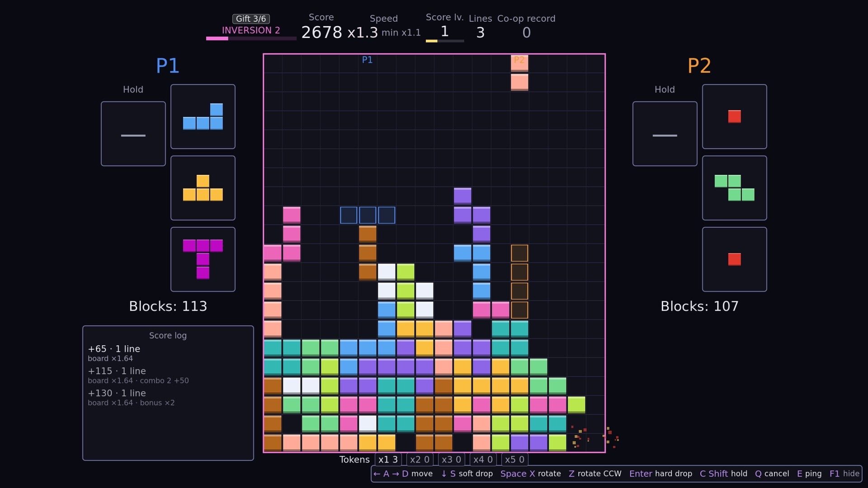Click the F1 hide control hint
Image resolution: width=868 pixels, height=488 pixels.
pyautogui.click(x=844, y=474)
